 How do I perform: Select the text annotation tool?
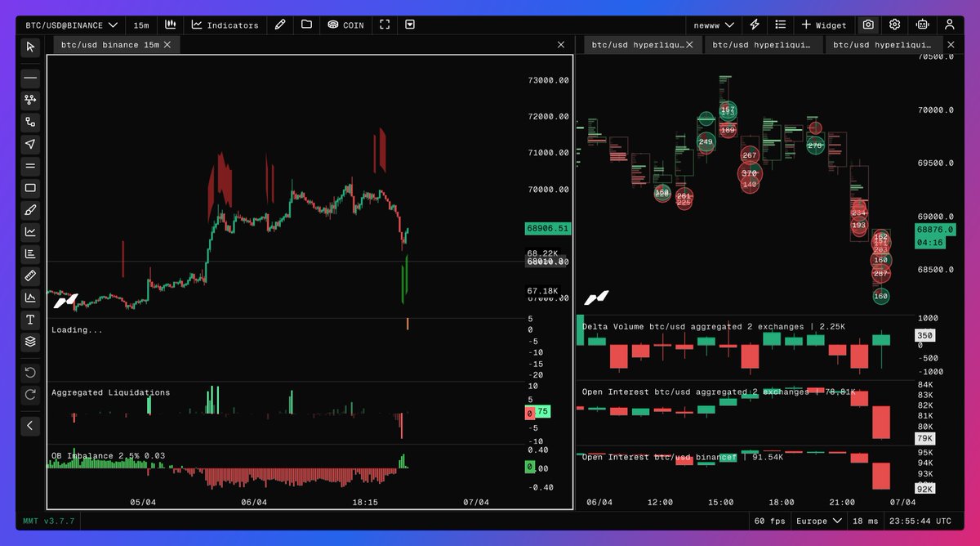point(30,320)
